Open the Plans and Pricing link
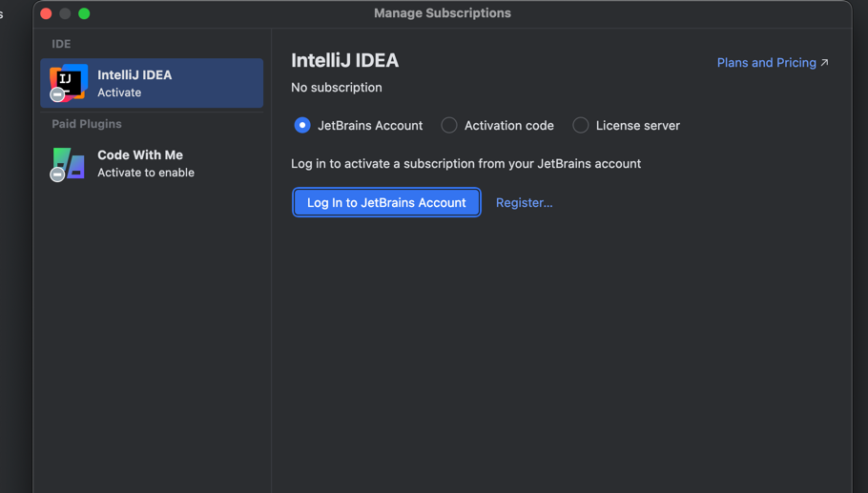 point(766,63)
